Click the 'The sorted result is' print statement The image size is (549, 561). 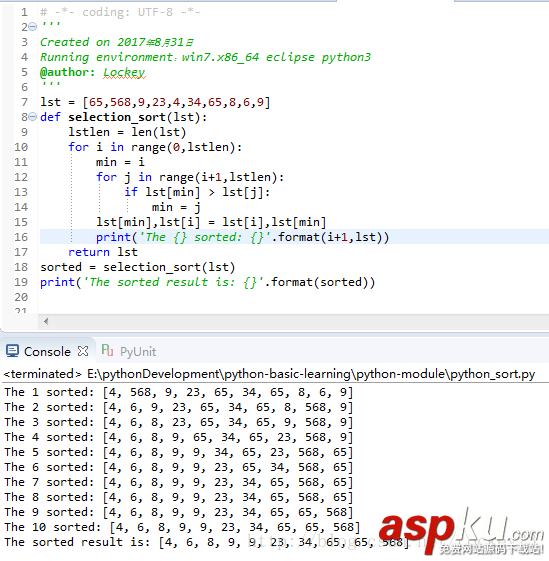207,282
